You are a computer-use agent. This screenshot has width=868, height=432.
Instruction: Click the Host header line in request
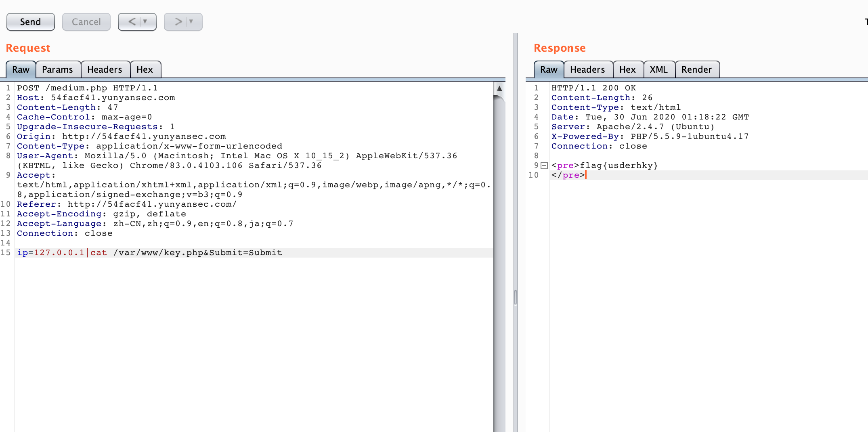point(96,98)
